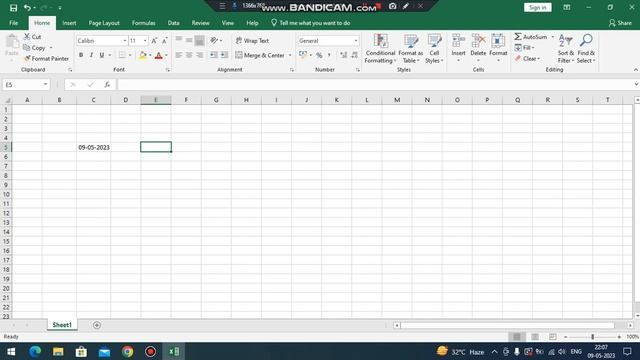The height and width of the screenshot is (360, 640).
Task: Toggle Center alignment
Action: click(x=189, y=55)
